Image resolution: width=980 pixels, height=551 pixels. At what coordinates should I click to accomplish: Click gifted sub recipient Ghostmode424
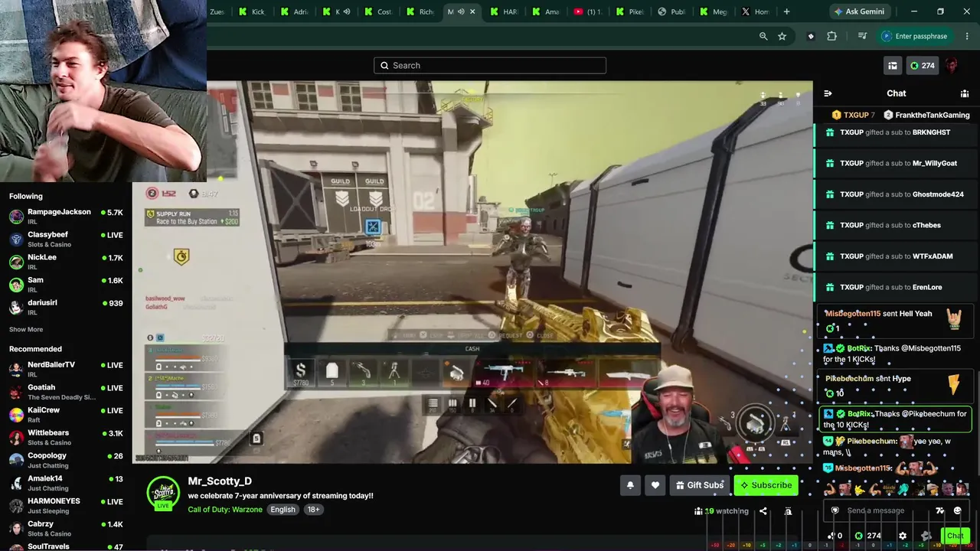pos(938,194)
